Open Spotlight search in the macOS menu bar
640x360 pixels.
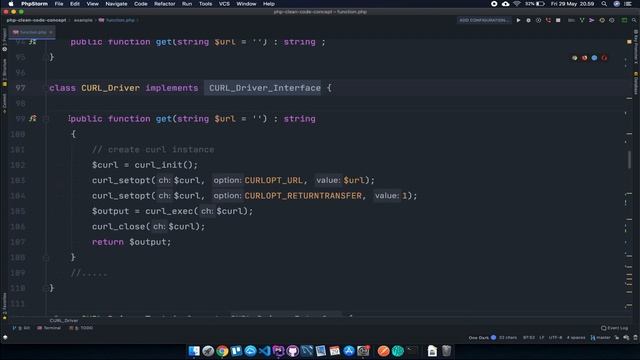tap(604, 4)
